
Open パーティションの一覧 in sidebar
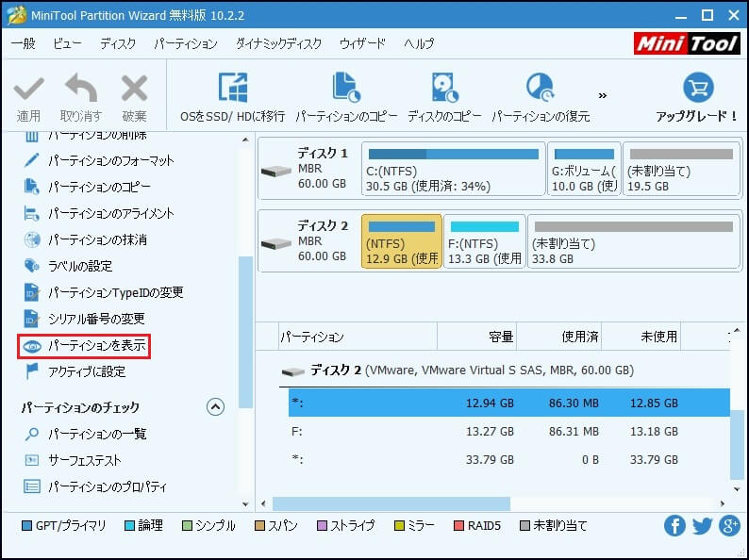pyautogui.click(x=85, y=434)
